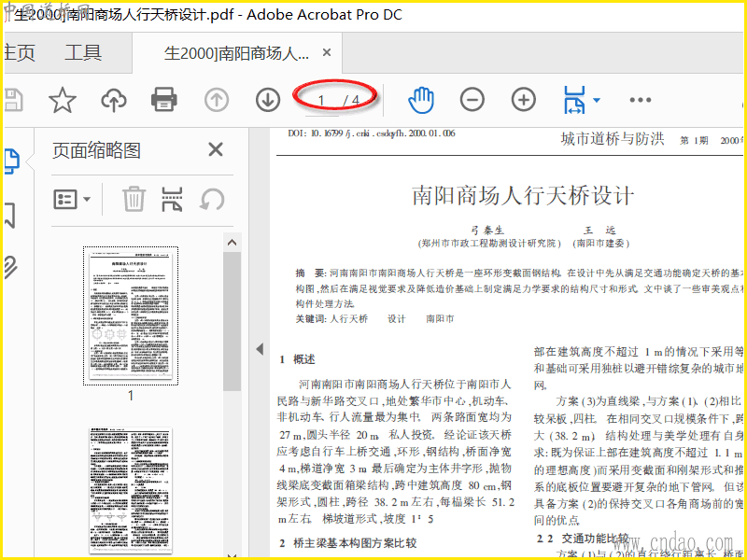The width and height of the screenshot is (747, 560).
Task: Click the thumbnail scrollbar up arrow
Action: [232, 243]
